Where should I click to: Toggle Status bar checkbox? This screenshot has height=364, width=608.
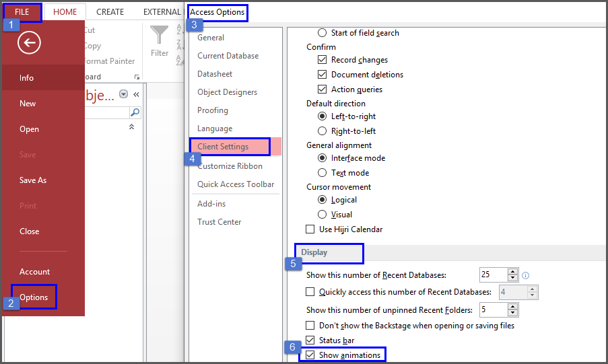310,340
